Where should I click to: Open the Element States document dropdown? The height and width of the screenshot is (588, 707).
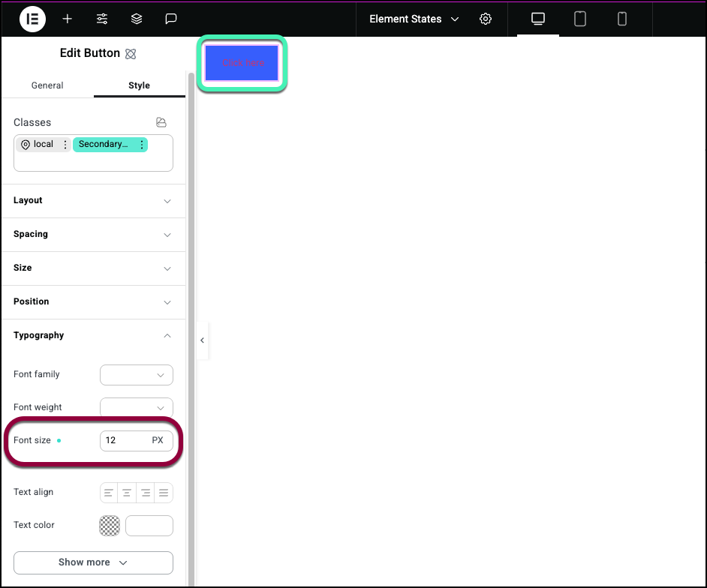point(414,19)
